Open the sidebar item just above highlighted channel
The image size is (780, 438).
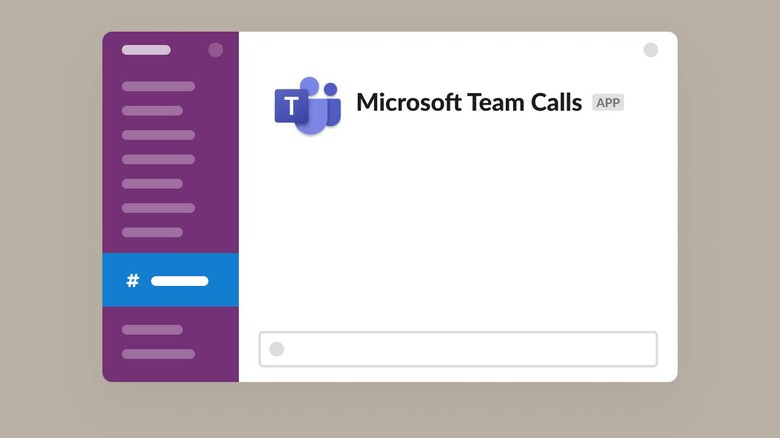[152, 232]
